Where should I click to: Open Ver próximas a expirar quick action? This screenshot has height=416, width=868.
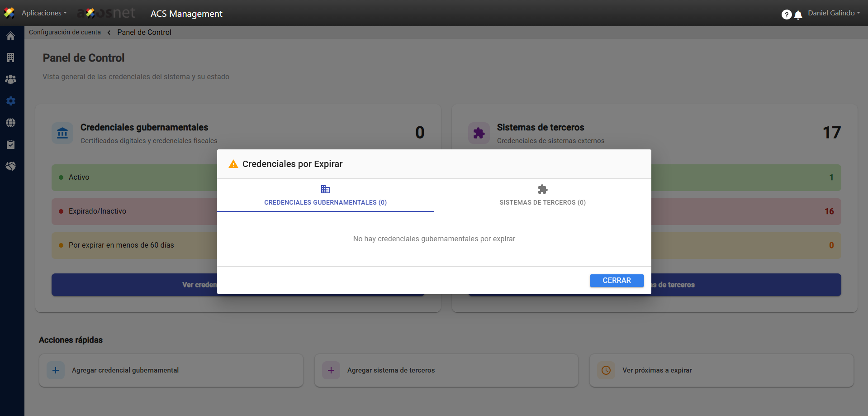click(721, 370)
